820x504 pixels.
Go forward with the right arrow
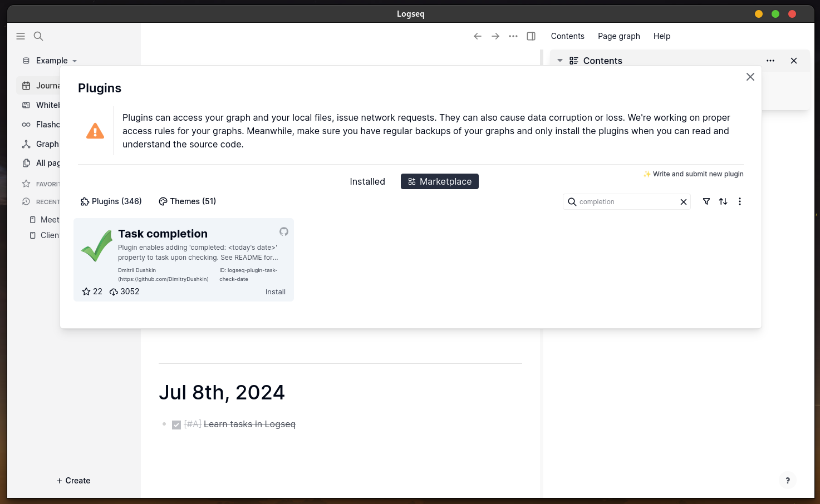[495, 36]
